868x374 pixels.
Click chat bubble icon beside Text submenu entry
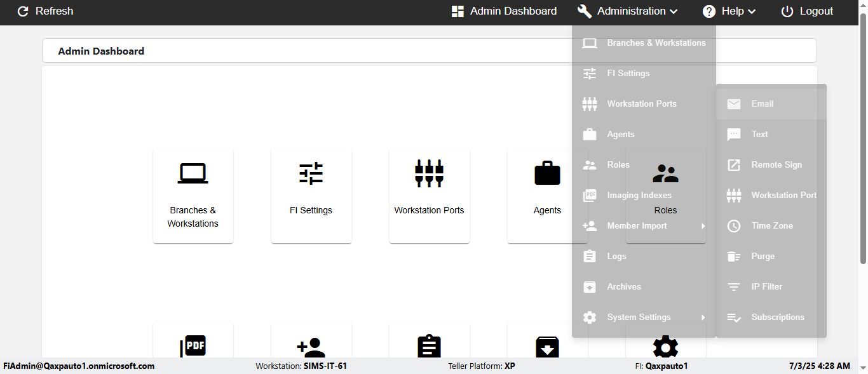[x=734, y=135]
